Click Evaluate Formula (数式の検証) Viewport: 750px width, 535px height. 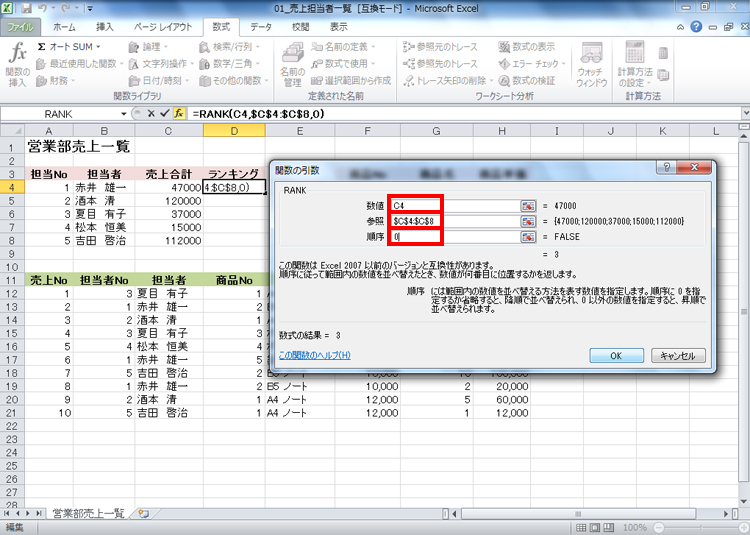point(527,80)
